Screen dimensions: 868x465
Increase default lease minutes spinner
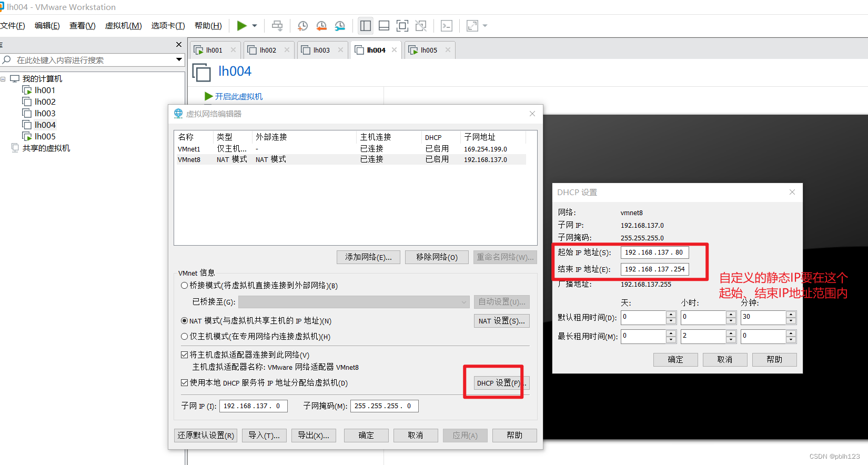(791, 315)
